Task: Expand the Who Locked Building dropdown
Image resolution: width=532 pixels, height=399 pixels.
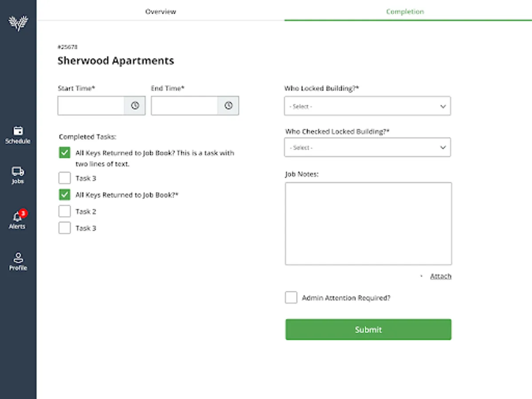Action: click(367, 106)
